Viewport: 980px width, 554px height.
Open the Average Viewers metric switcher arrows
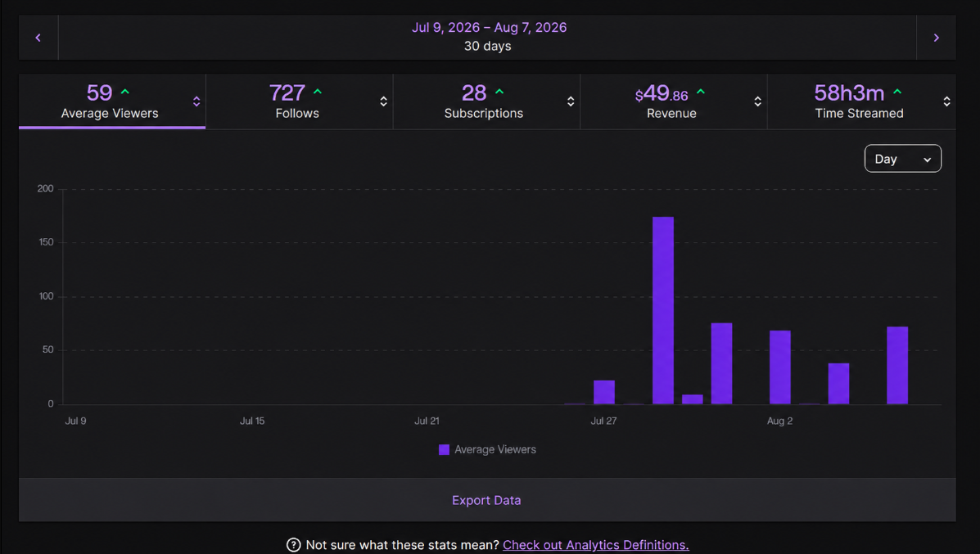click(x=196, y=101)
